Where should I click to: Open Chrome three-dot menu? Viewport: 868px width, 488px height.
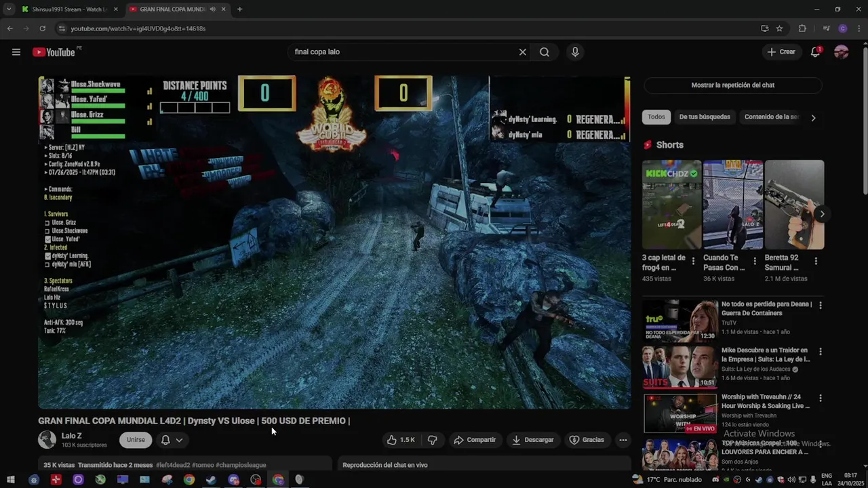859,28
